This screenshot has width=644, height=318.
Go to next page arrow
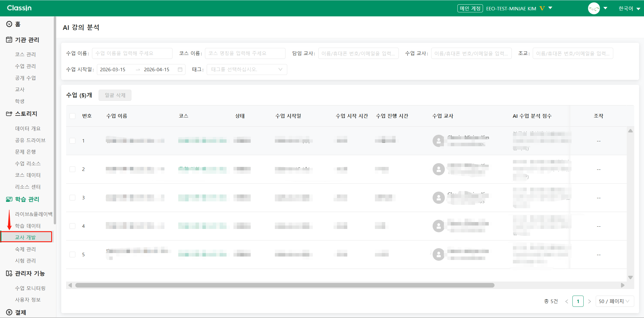(590, 301)
